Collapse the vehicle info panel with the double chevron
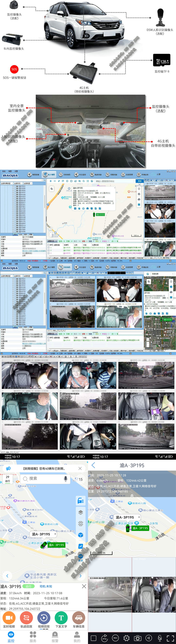176x644 pixels. click(x=132, y=496)
